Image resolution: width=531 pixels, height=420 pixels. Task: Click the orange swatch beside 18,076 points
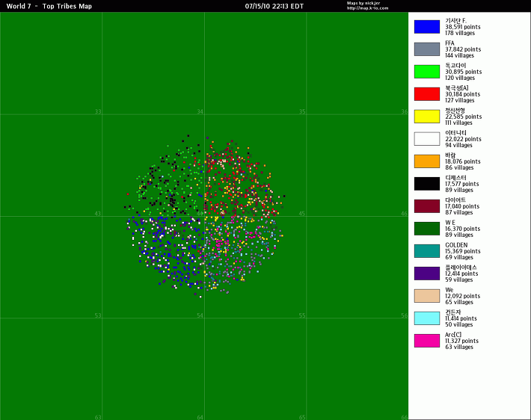point(427,161)
